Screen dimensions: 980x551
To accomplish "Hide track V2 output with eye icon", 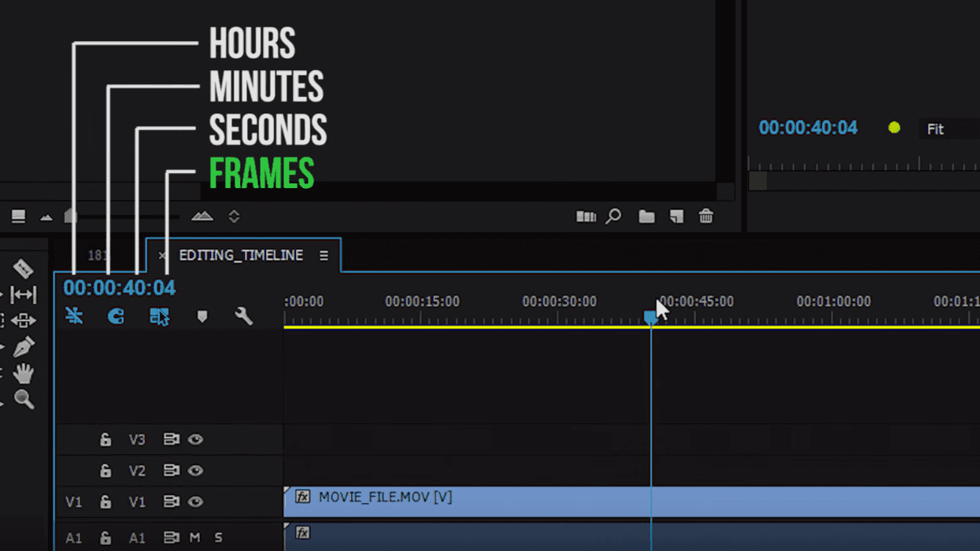I will click(x=195, y=470).
